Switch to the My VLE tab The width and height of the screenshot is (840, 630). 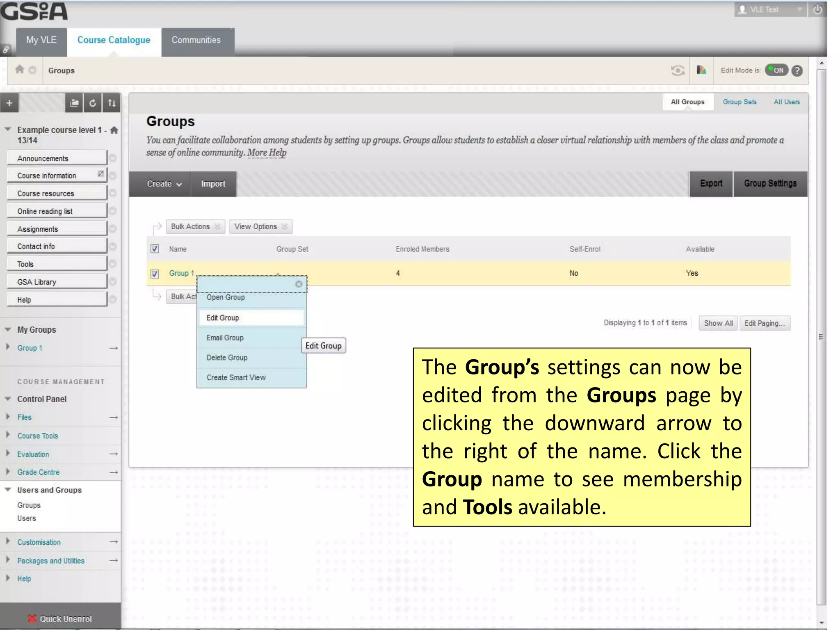41,41
